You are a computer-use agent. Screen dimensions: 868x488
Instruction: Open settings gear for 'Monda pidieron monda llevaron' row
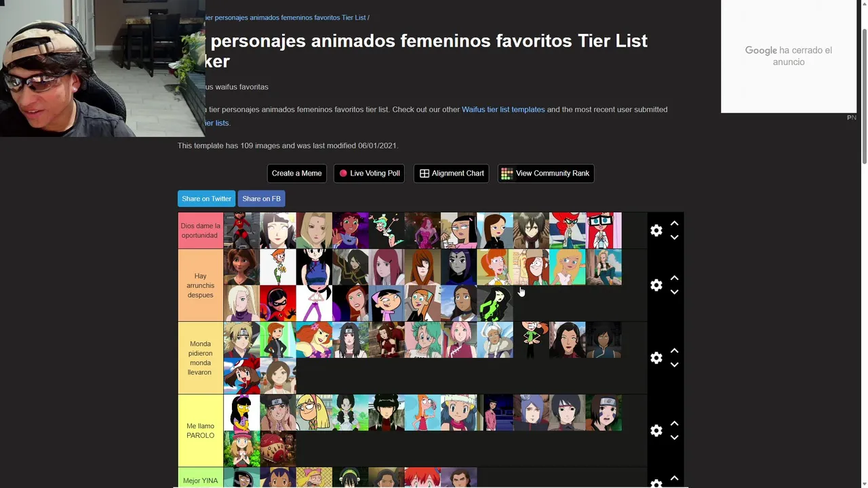click(x=656, y=358)
